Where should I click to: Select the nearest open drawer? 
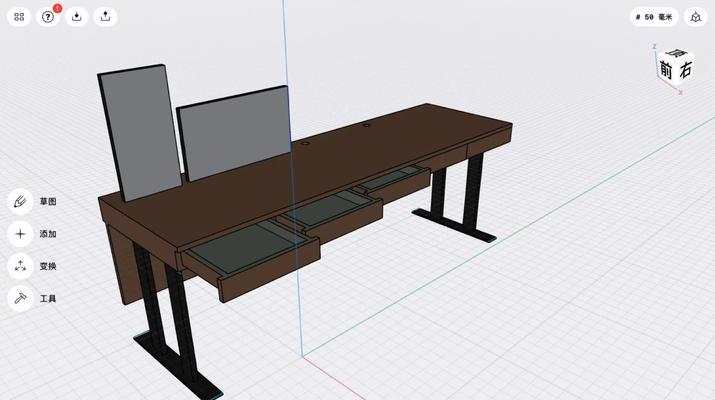(251, 259)
